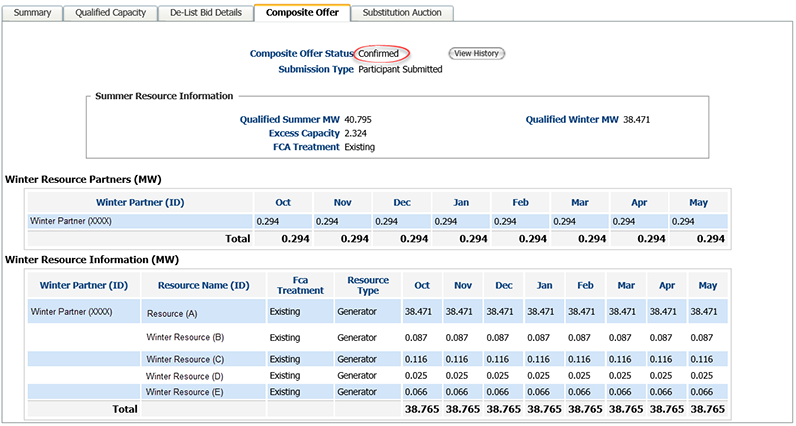Select the Resource (A) row name
The image size is (796, 426).
coord(172,314)
